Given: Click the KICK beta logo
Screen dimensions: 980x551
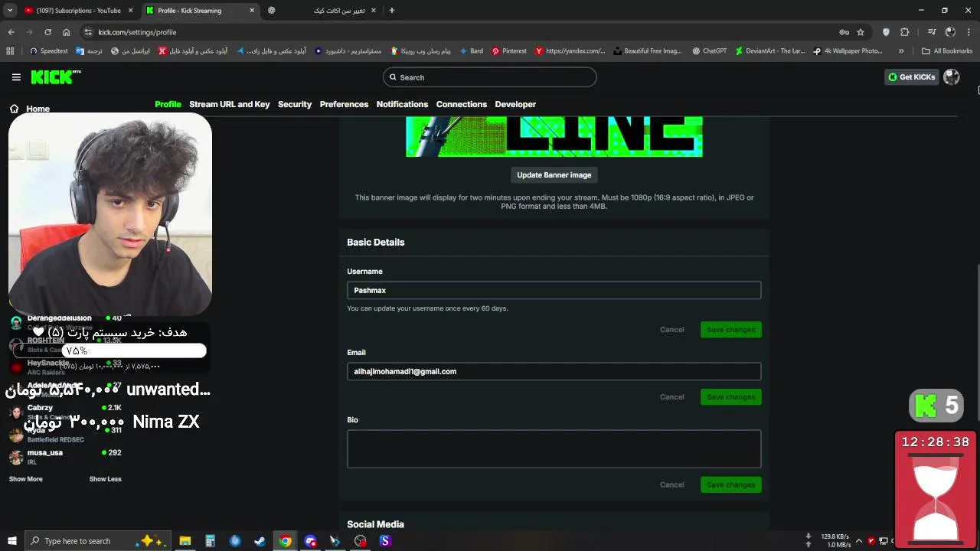Looking at the screenshot, I should coord(56,77).
